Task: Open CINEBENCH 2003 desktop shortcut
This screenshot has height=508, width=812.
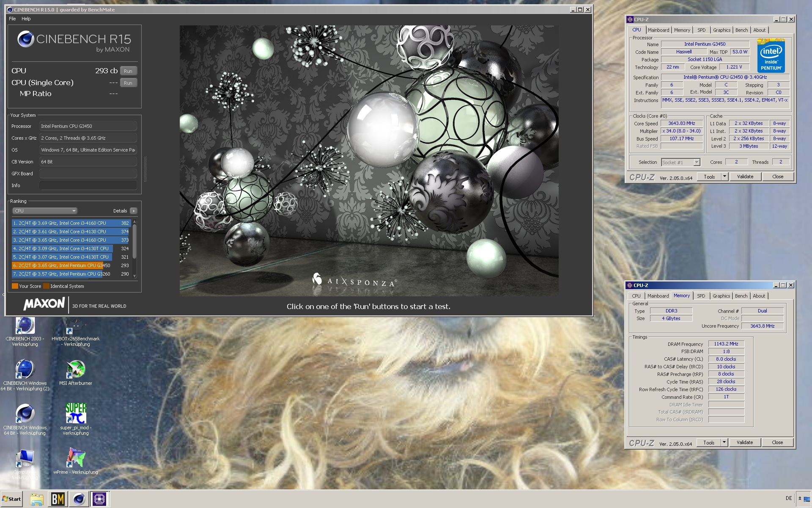Action: pyautogui.click(x=25, y=331)
